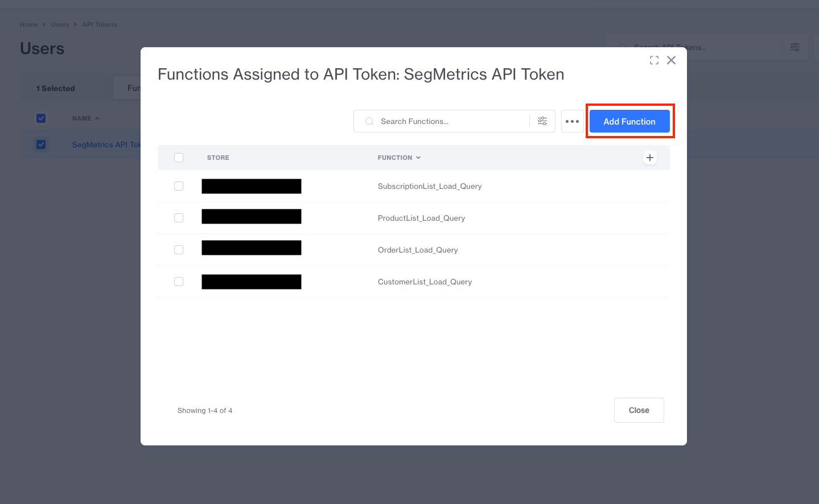Go to Users in the breadcrumb
819x504 pixels.
tap(60, 24)
